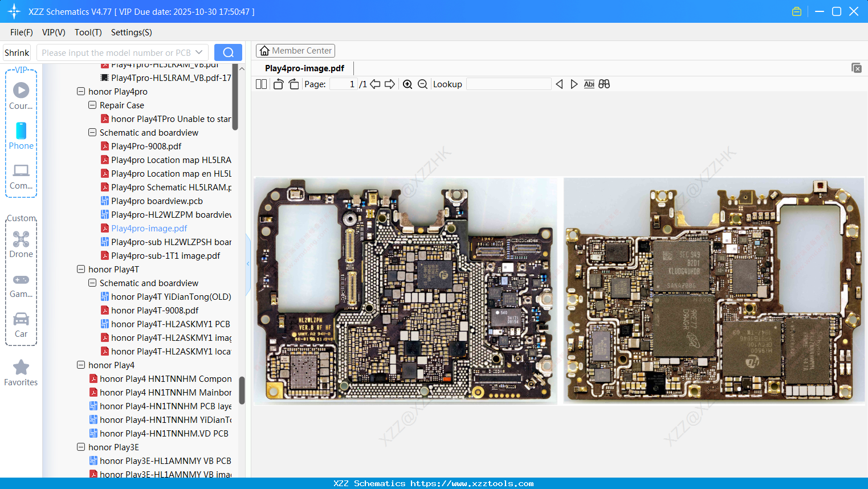Open Play4pro boardview.pcb
Viewport: 868px width, 489px height.
(x=157, y=201)
